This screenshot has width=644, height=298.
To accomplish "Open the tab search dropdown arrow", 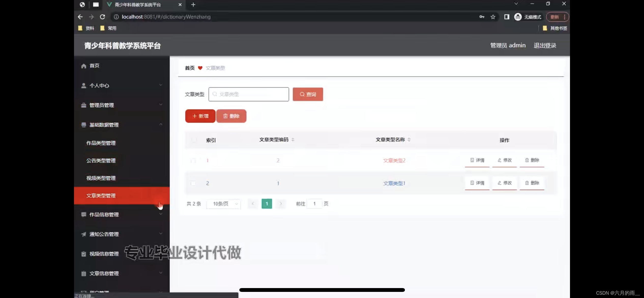I will 516,4.
